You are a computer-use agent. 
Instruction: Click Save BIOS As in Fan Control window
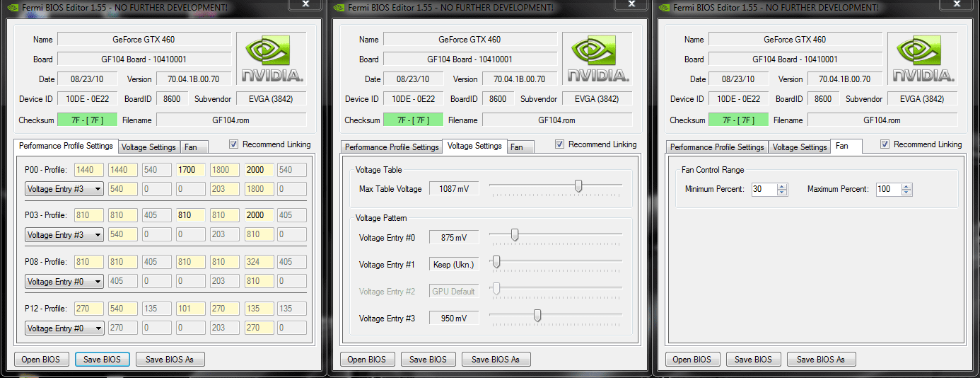821,359
